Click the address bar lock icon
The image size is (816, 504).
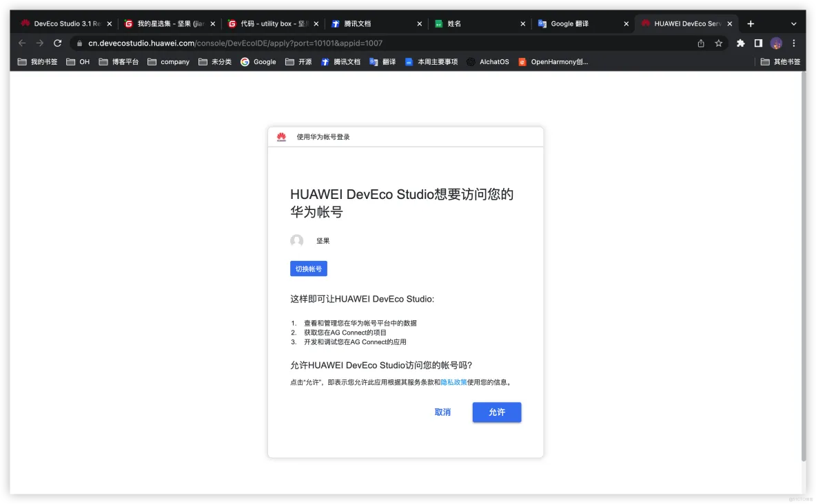tap(80, 43)
